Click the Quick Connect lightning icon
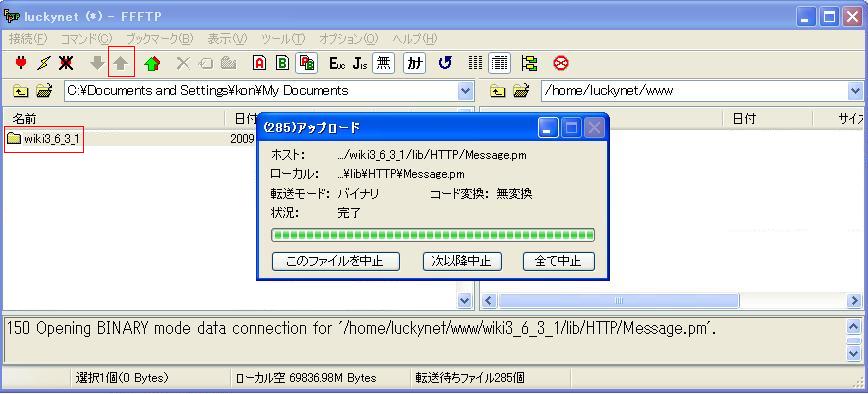This screenshot has width=868, height=394. 43,63
